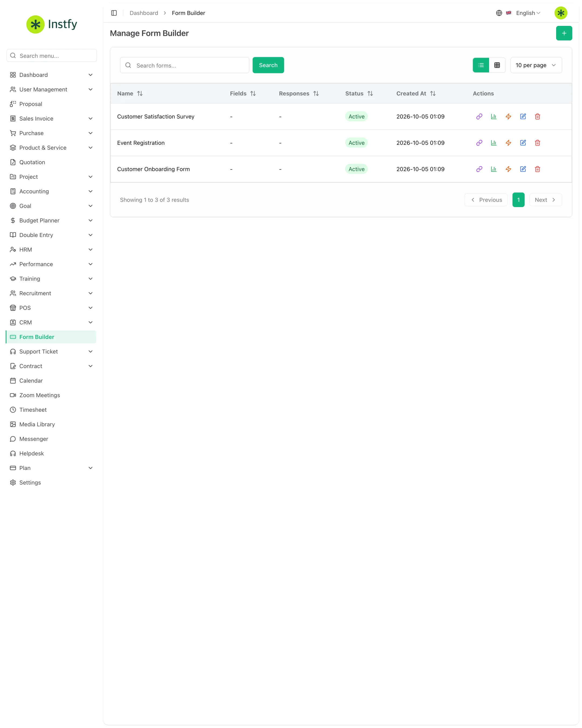Image resolution: width=582 pixels, height=728 pixels.
Task: Expand the HRM menu
Action: coord(51,249)
